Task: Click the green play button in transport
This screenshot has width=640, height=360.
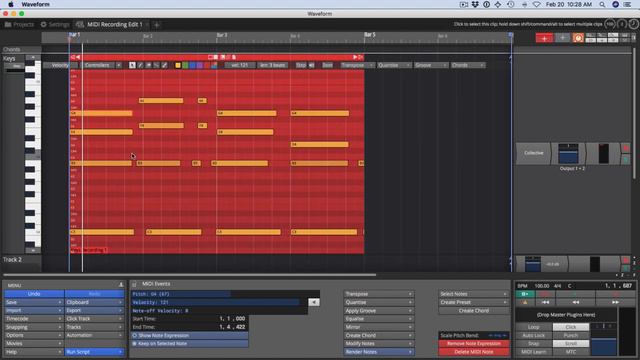Action: coord(525,294)
